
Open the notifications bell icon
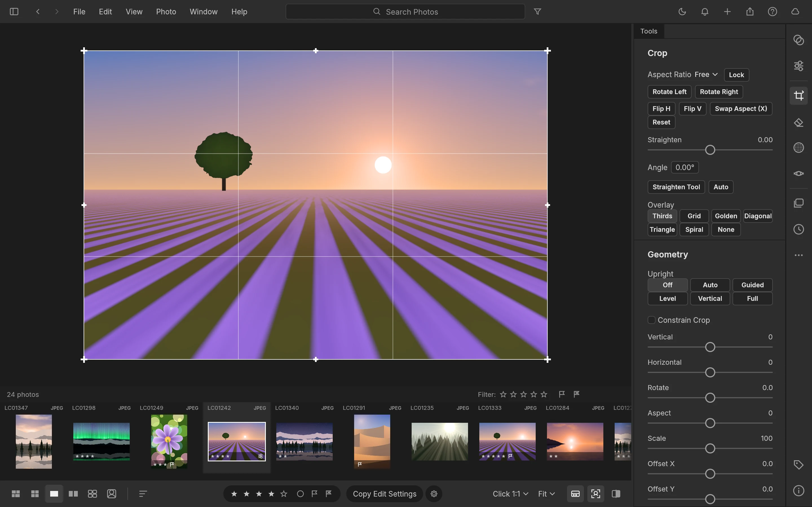705,12
